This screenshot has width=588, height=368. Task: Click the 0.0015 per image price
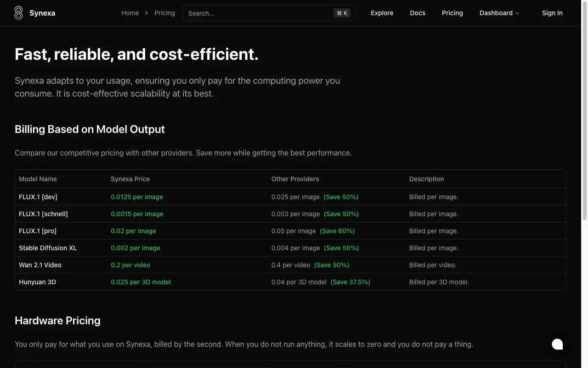click(x=137, y=214)
